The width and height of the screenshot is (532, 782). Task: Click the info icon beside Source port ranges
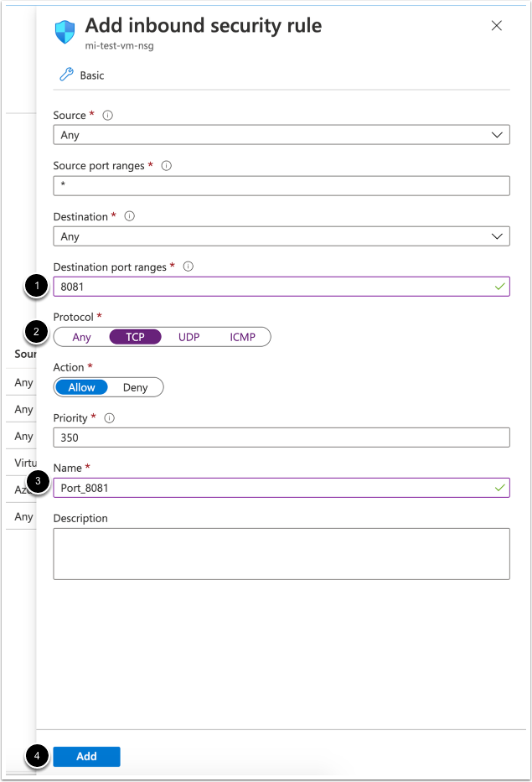[166, 166]
